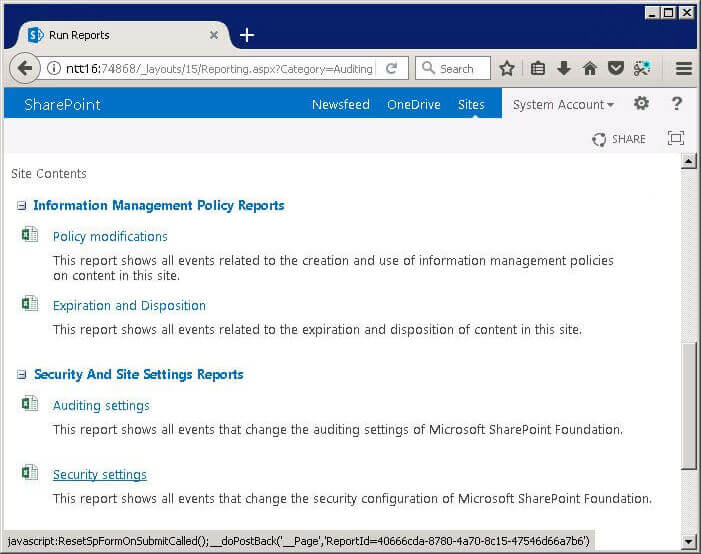Open Newsfeed in SharePoint navigation

click(x=341, y=105)
